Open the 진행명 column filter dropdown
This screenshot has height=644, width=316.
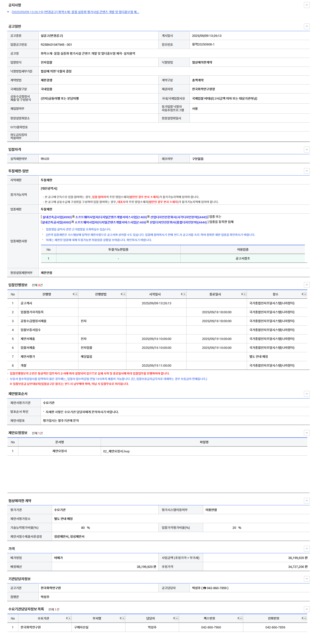point(76,294)
